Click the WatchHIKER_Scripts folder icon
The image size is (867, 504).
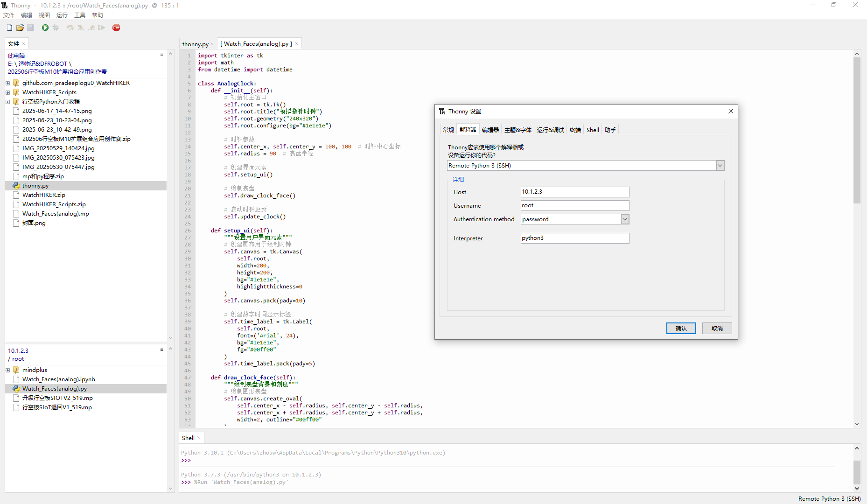click(x=16, y=92)
